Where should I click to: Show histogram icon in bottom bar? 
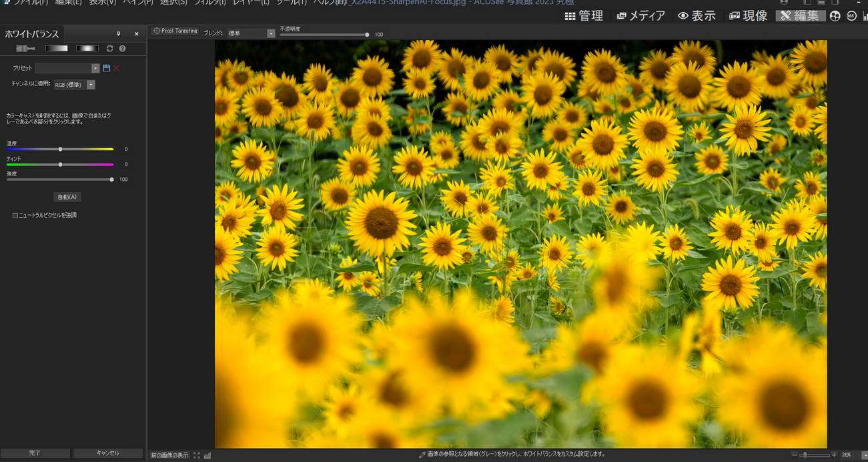tap(207, 455)
